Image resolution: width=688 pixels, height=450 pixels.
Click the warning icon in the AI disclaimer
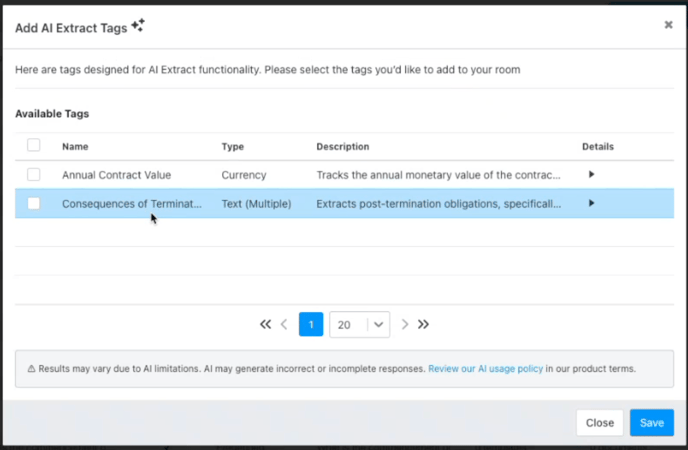29,369
